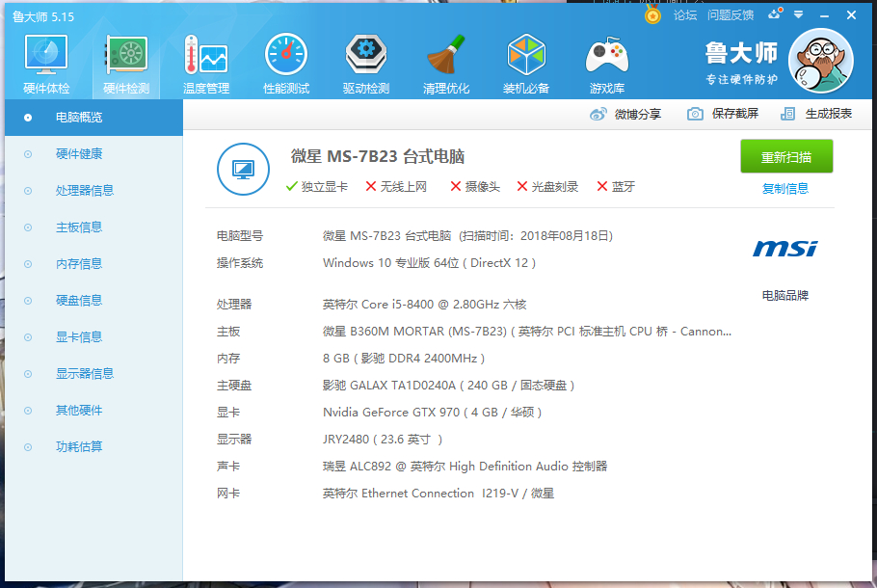Viewport: 877px width, 588px height.
Task: Open 论坛 forum link
Action: pyautogui.click(x=685, y=15)
